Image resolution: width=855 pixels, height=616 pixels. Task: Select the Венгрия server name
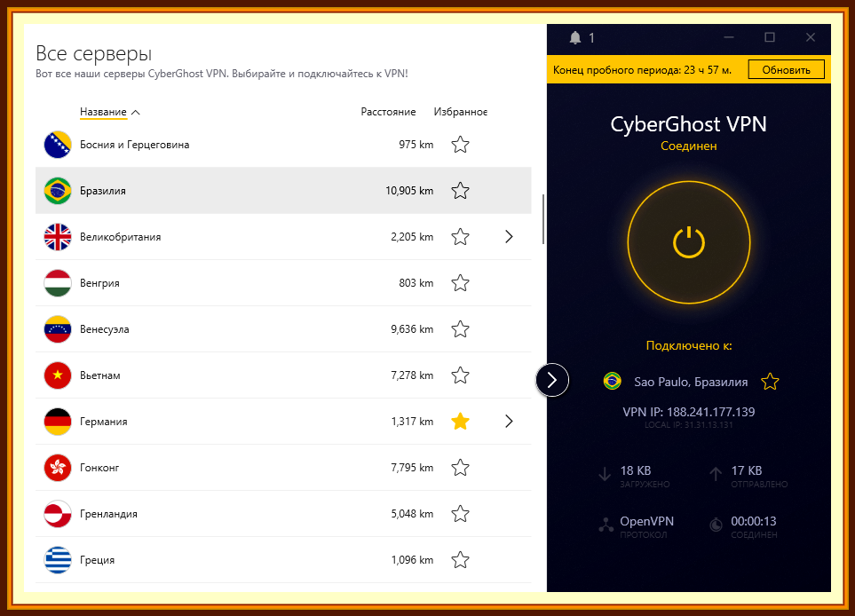[x=99, y=283]
